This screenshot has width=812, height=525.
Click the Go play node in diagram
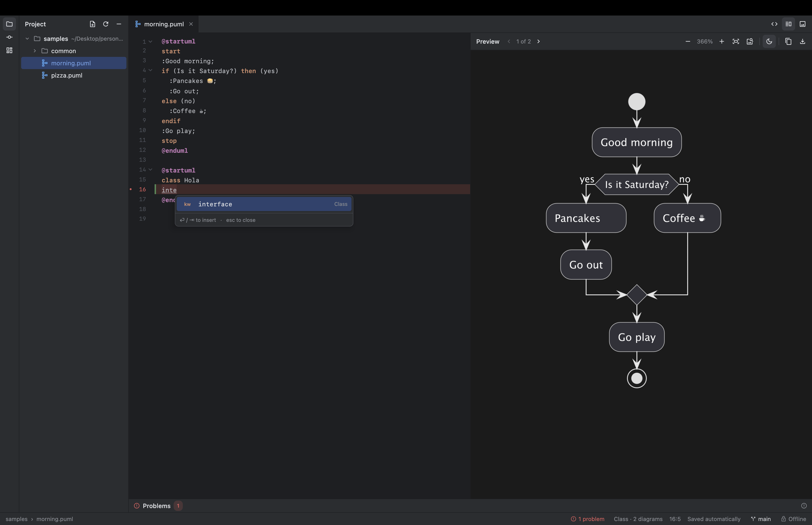click(x=636, y=337)
